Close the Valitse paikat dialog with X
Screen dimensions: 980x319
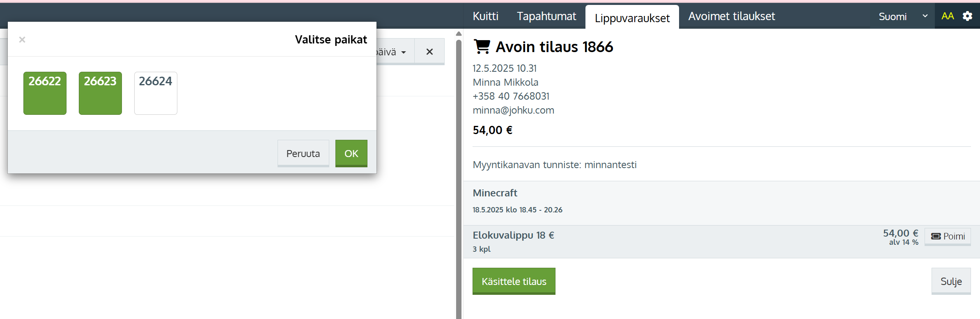(x=22, y=39)
